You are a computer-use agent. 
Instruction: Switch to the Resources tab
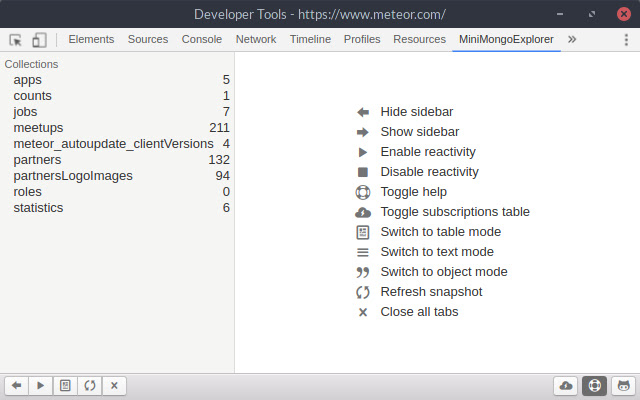pos(419,39)
